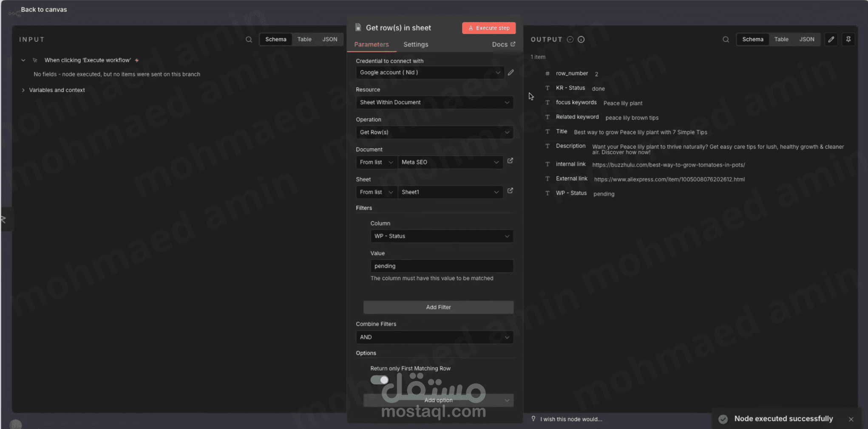
Task: Dismiss the Node executed successfully notification
Action: click(x=851, y=419)
